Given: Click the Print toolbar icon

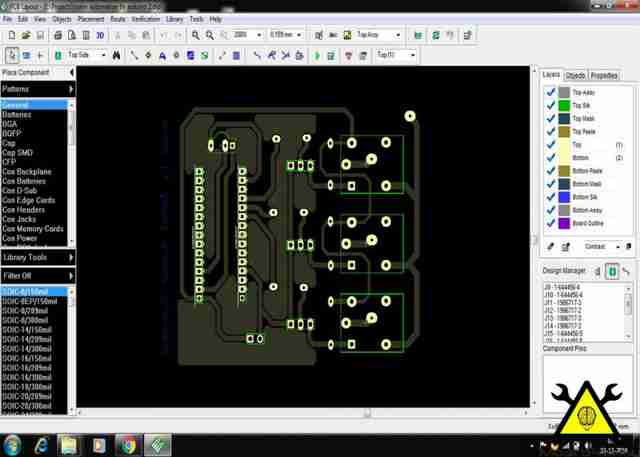Looking at the screenshot, I should (58, 35).
